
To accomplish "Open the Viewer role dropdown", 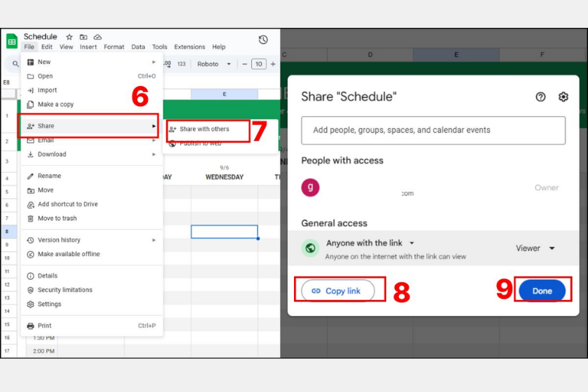I will pos(535,248).
